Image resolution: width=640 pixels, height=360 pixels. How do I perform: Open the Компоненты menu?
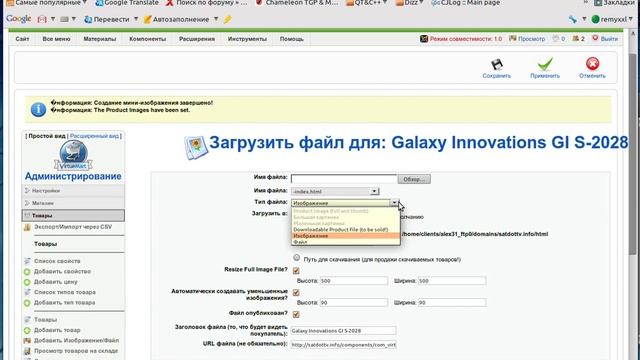[x=148, y=39]
